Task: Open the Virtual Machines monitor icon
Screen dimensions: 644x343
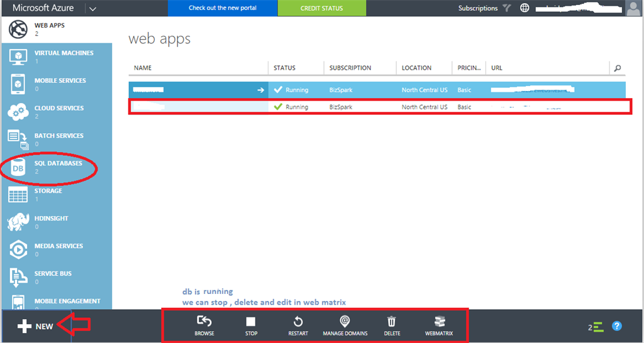Action: pos(18,57)
